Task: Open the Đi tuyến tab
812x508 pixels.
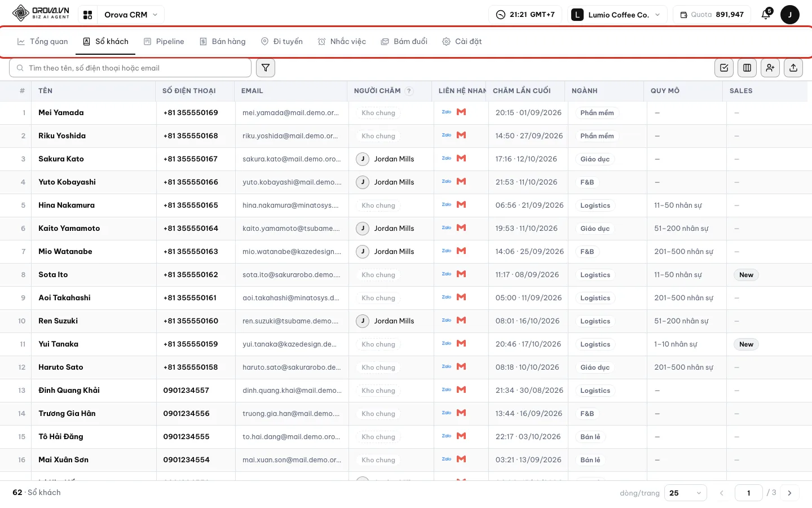Action: coord(282,41)
